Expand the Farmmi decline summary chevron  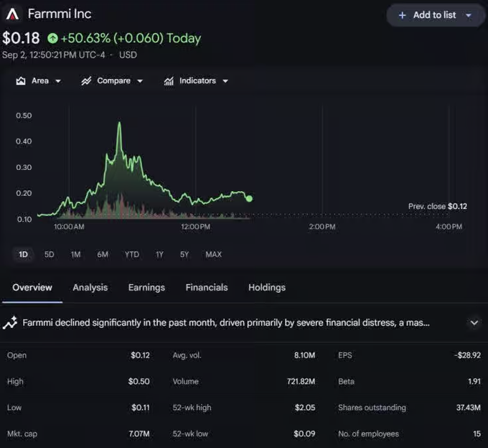point(474,323)
